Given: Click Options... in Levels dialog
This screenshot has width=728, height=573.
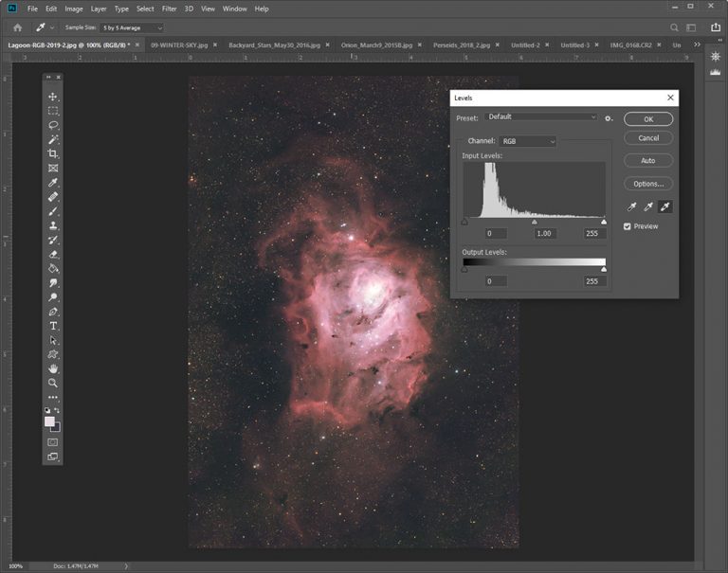Looking at the screenshot, I should [648, 184].
